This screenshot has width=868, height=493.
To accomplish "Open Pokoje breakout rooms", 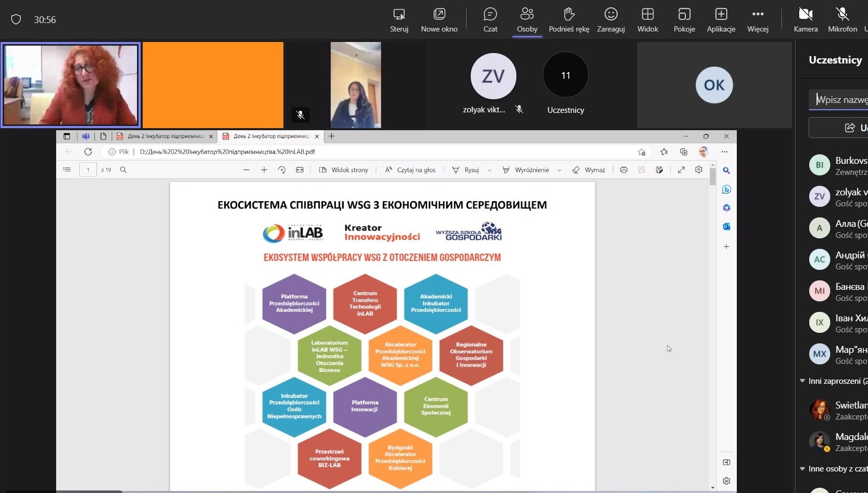I will point(684,20).
